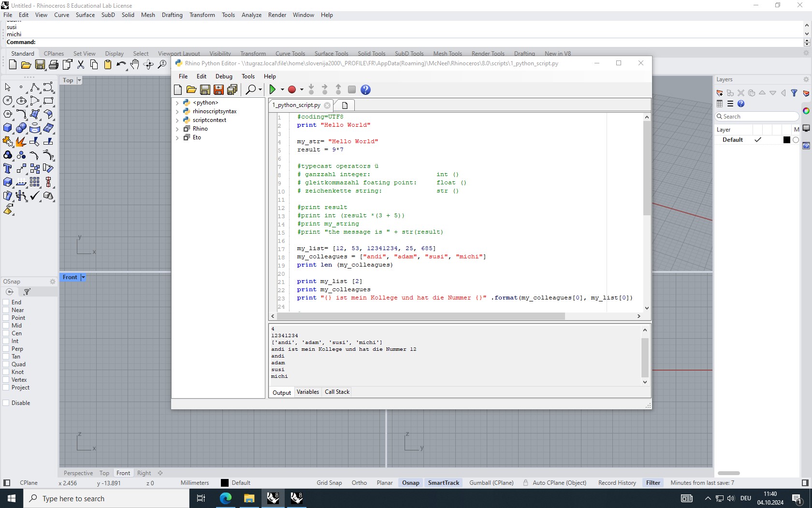Click the layer Search field
This screenshot has height=508, width=812.
point(756,116)
